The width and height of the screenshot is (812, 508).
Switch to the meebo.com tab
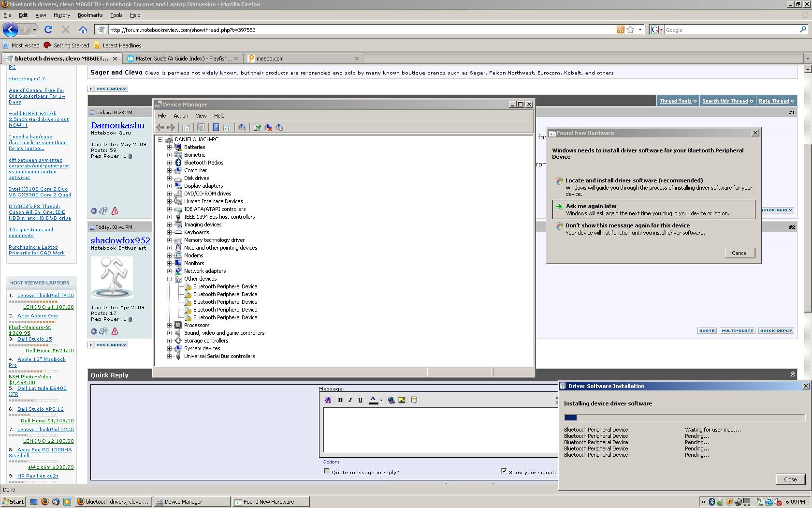pos(303,59)
